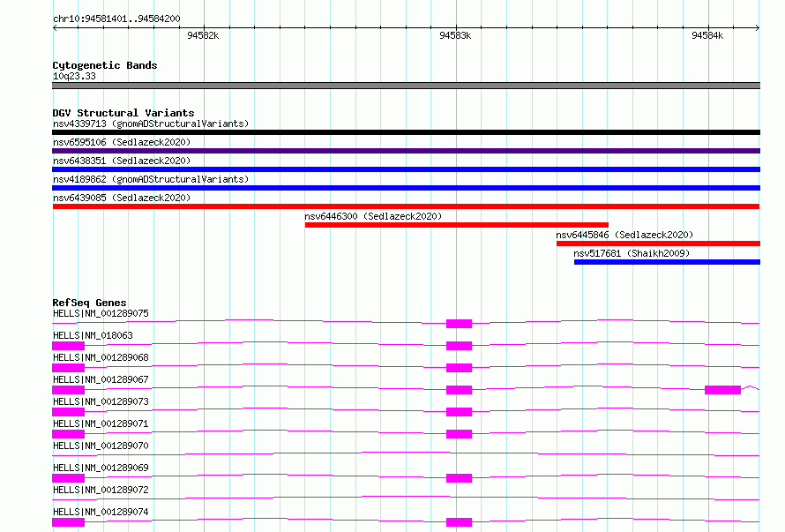
Task: Open the DGV Structural Variants track title
Action: [x=123, y=113]
